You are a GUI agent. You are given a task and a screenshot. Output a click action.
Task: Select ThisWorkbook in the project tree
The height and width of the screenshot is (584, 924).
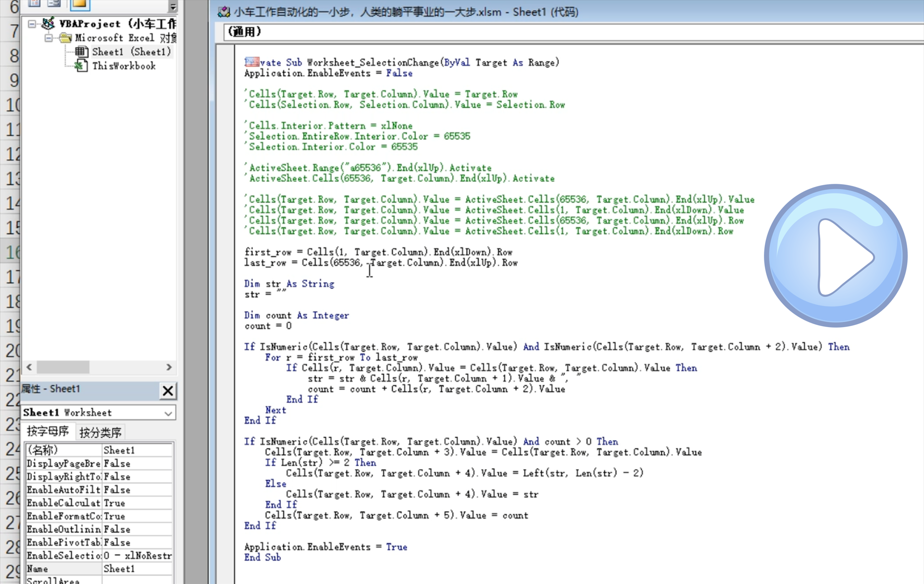pos(124,66)
